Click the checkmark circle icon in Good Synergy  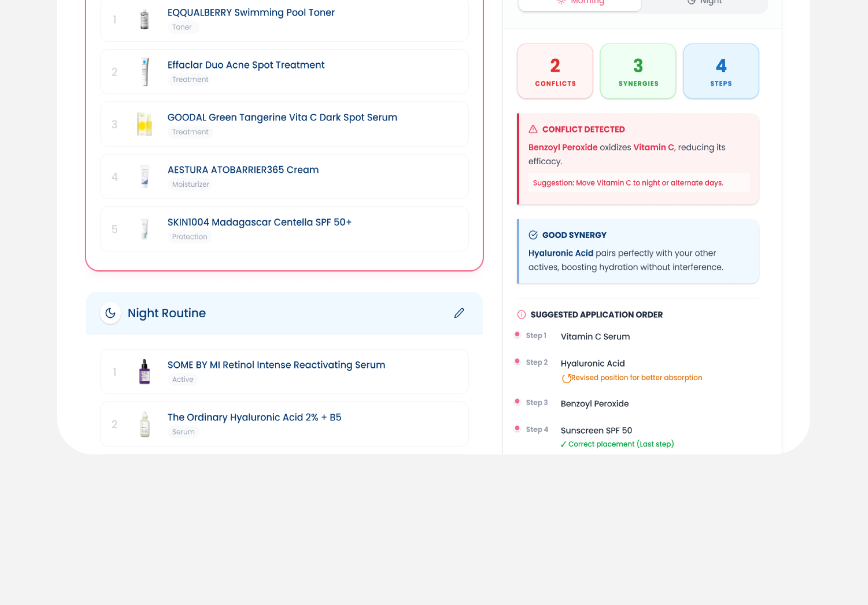tap(533, 234)
